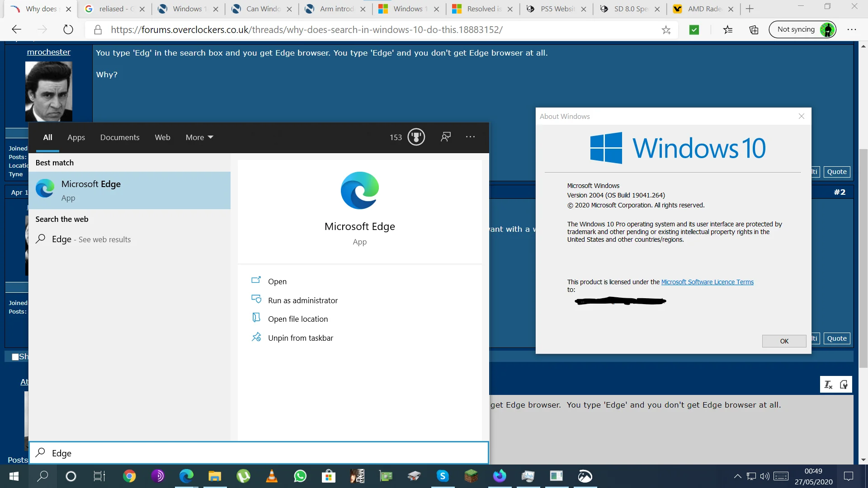Open Edge Settings and more menu

click(x=852, y=30)
